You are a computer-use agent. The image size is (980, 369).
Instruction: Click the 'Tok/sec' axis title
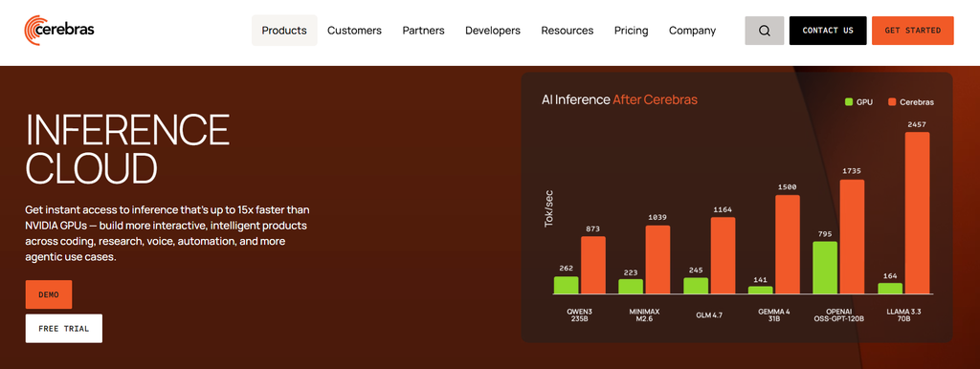point(548,208)
